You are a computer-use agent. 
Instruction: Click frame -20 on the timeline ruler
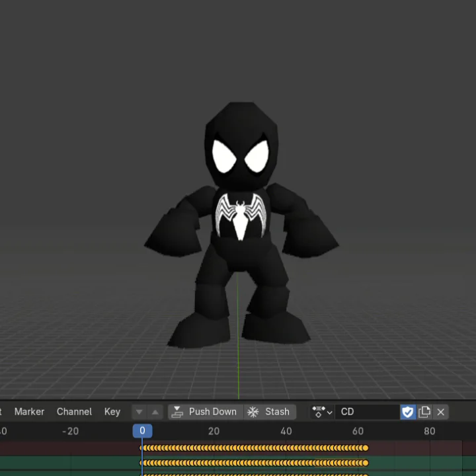click(71, 431)
